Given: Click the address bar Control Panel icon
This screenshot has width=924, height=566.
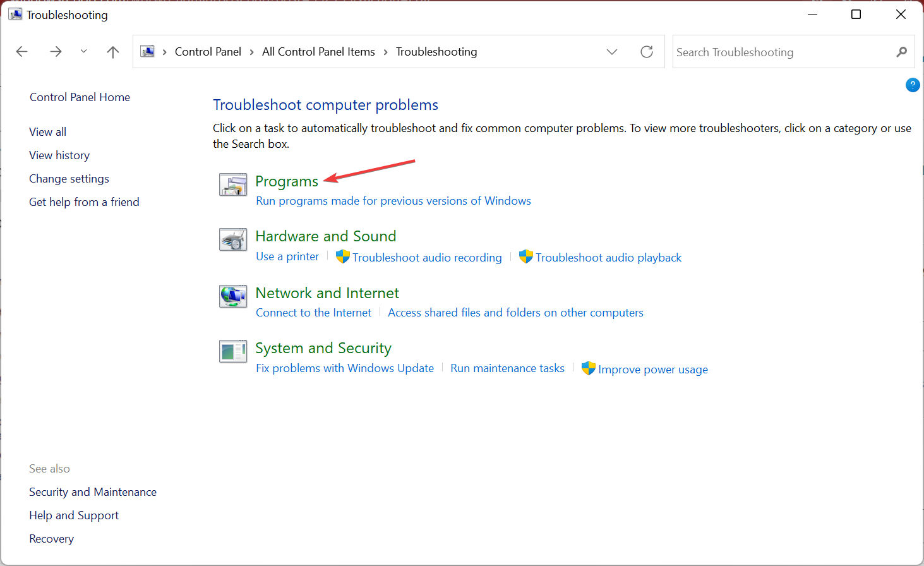Looking at the screenshot, I should point(148,51).
